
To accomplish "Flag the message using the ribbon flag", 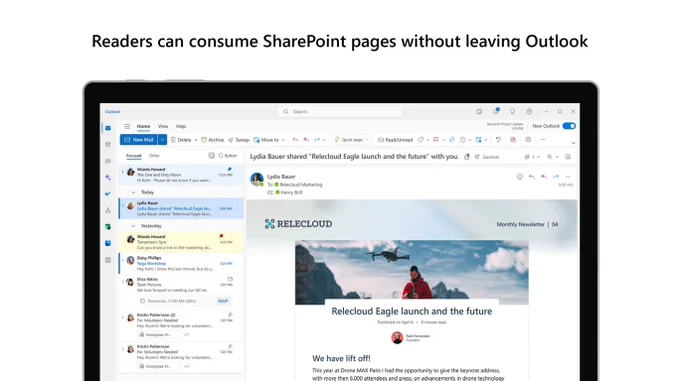I will (436, 140).
